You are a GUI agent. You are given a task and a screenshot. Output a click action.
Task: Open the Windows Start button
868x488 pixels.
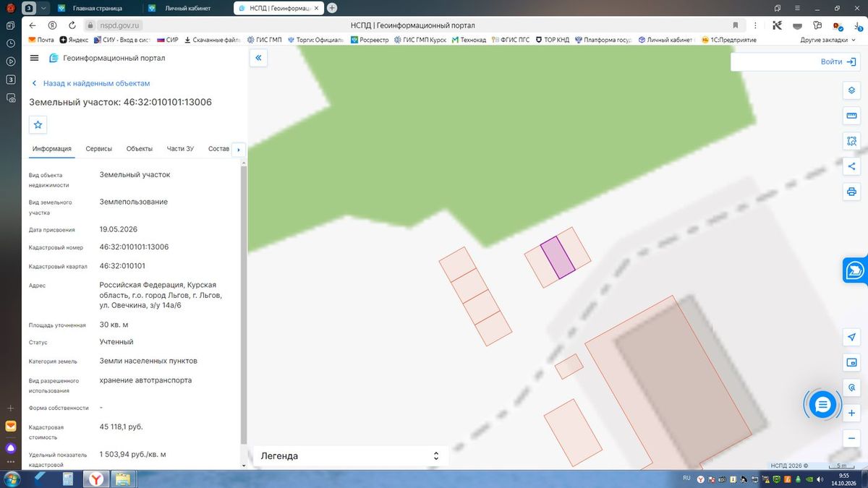[x=12, y=479]
